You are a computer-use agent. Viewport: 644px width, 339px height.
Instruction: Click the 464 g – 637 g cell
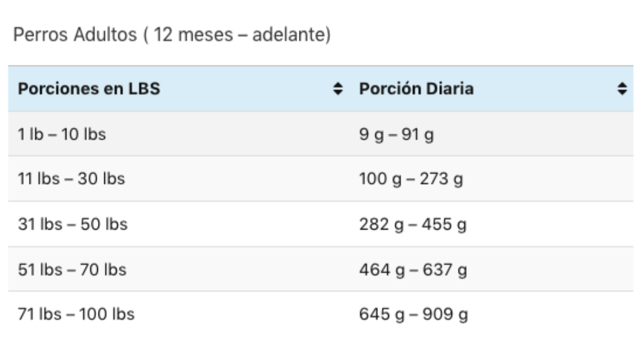point(491,270)
